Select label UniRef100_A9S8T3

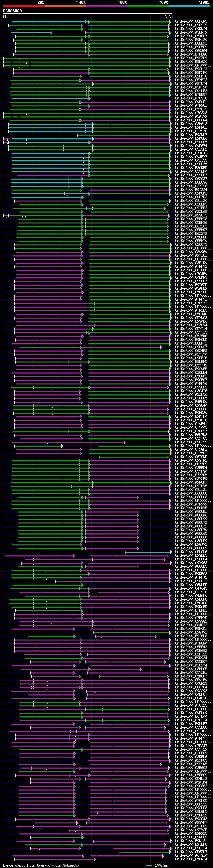point(191,215)
